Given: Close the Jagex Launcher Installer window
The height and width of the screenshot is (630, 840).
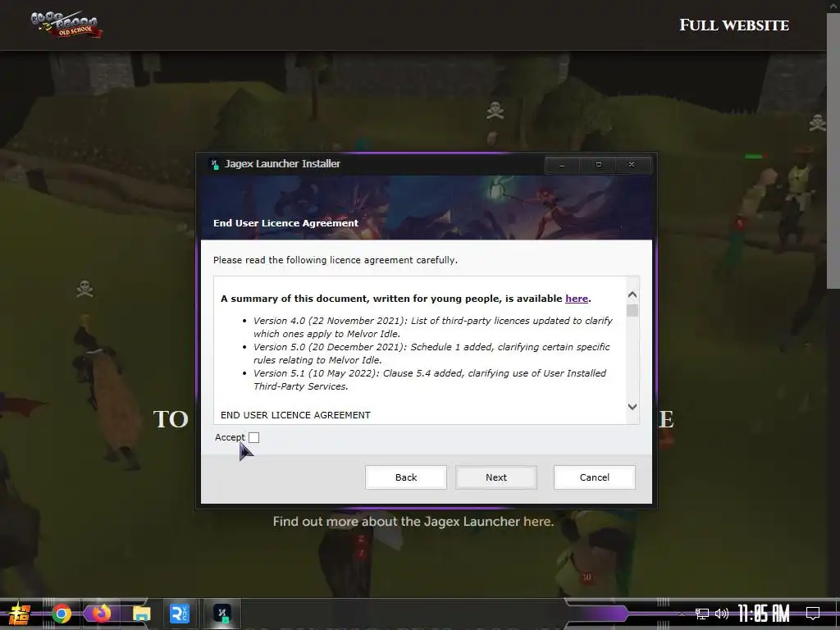Looking at the screenshot, I should click(x=632, y=165).
